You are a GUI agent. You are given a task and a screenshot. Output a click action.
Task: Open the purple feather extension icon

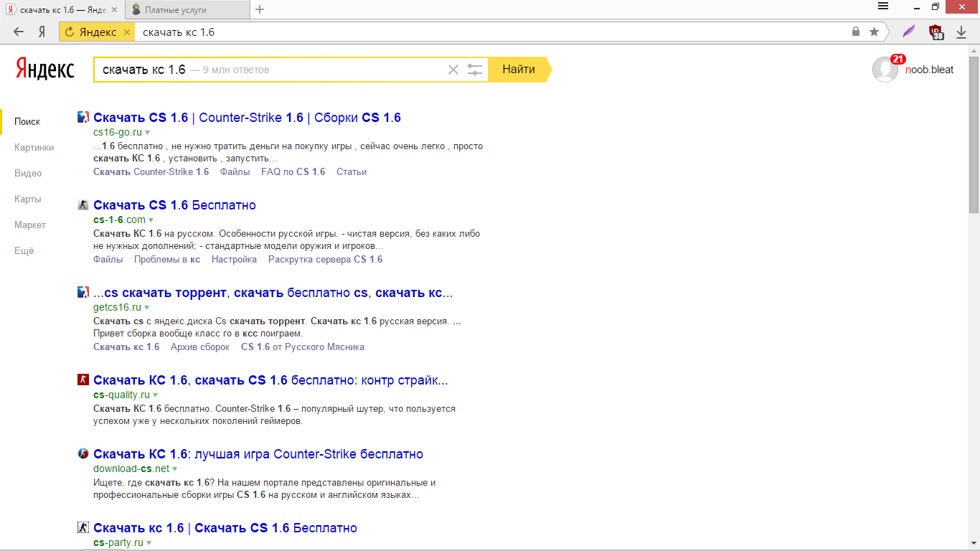[909, 32]
